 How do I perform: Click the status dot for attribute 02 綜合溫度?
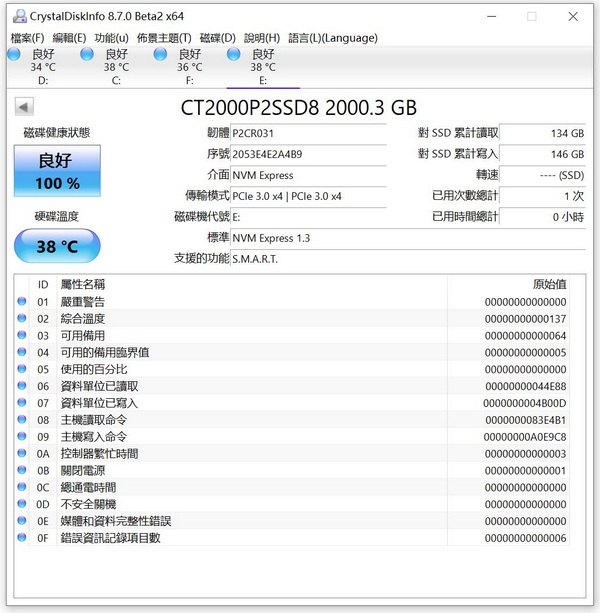tap(22, 318)
